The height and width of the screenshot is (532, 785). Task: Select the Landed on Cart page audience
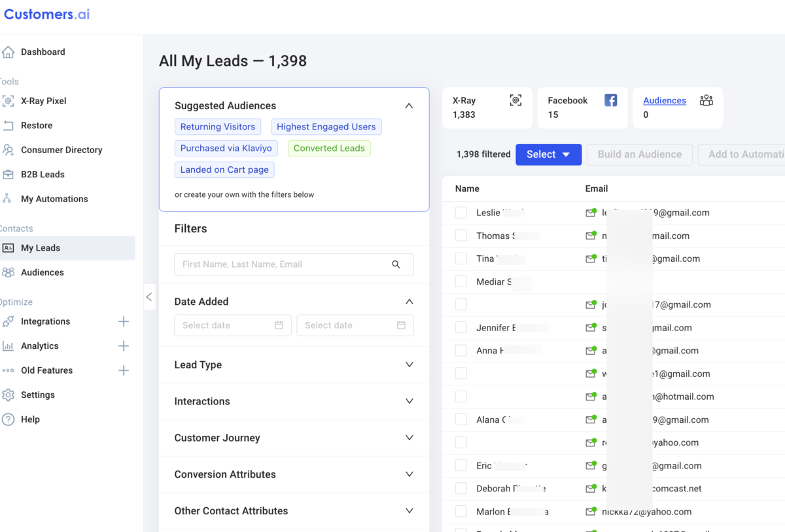(x=224, y=169)
